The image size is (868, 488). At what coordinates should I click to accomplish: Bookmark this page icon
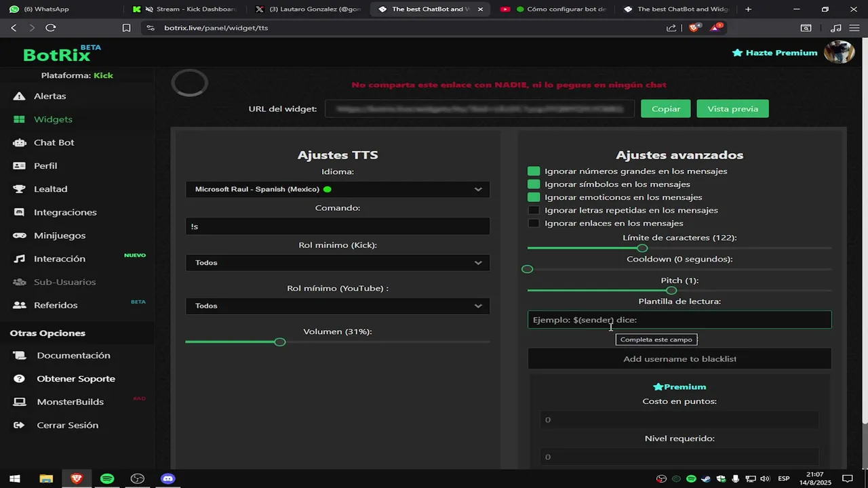pos(126,28)
